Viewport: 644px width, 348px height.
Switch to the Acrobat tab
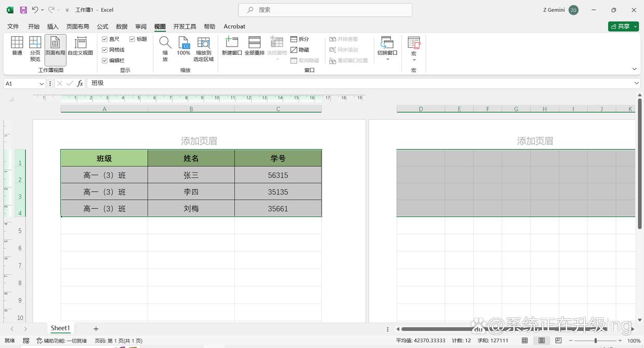click(234, 26)
